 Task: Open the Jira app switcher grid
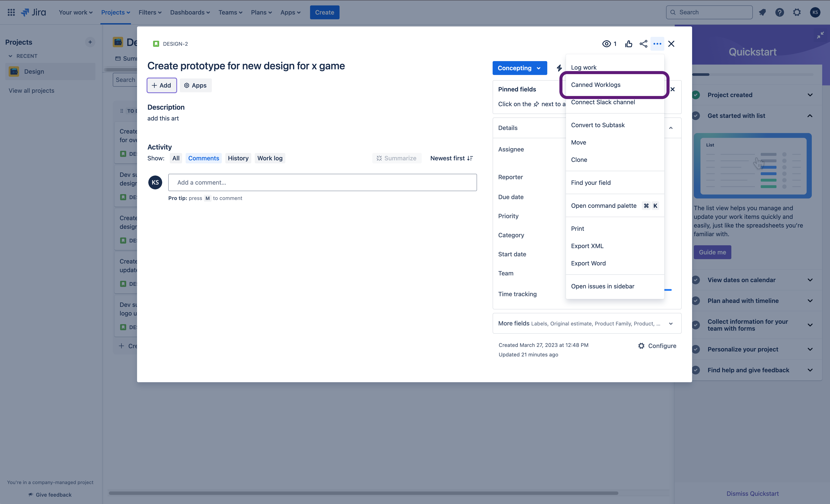[11, 12]
